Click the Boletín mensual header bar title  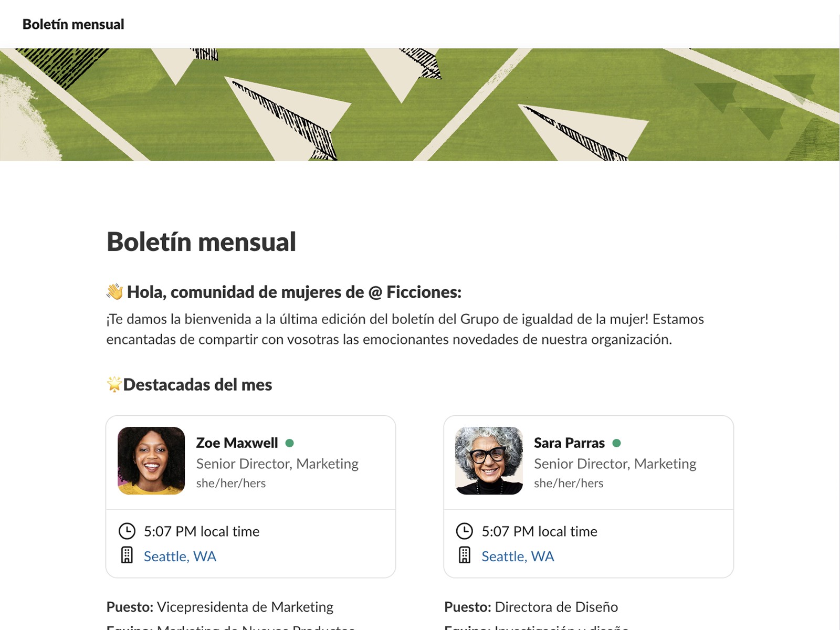pyautogui.click(x=73, y=24)
